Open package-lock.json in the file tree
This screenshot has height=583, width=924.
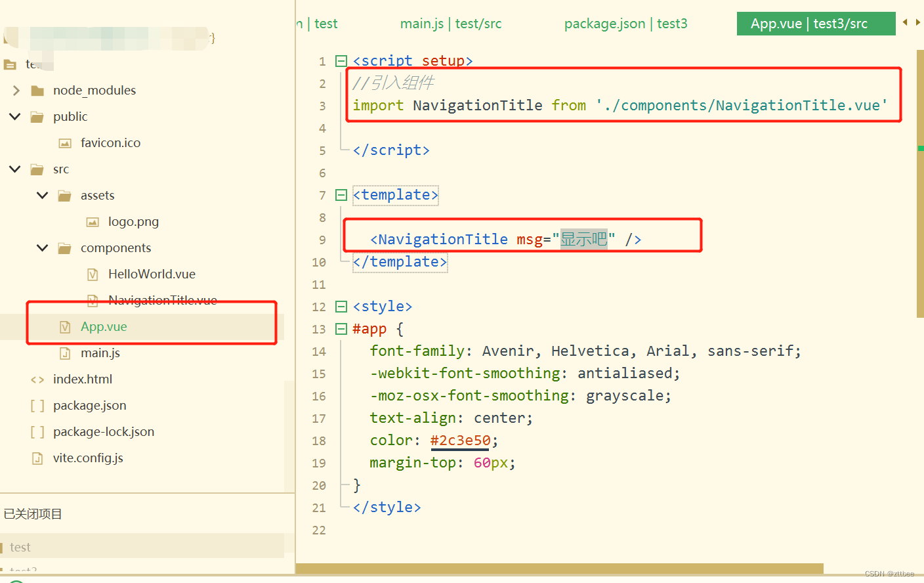[104, 431]
